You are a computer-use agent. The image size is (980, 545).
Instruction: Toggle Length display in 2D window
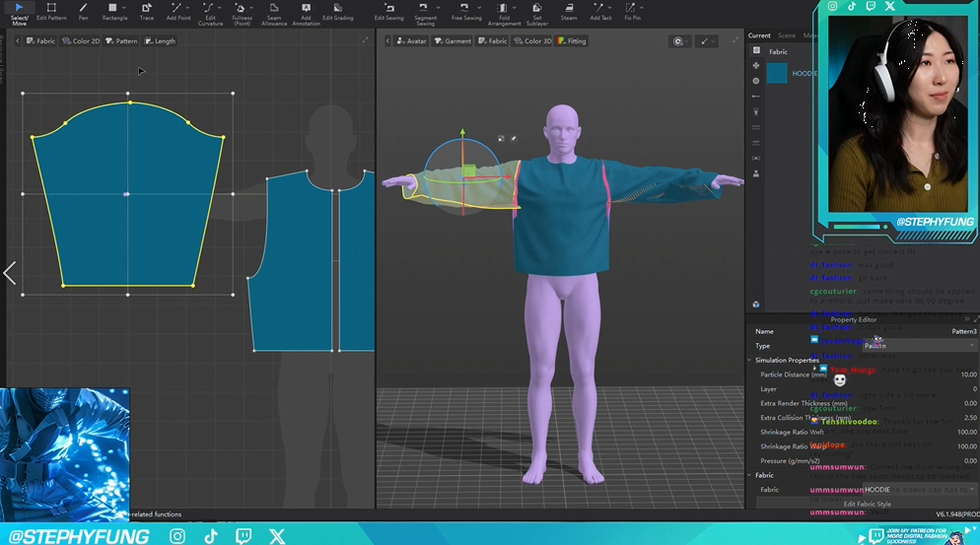tap(160, 40)
